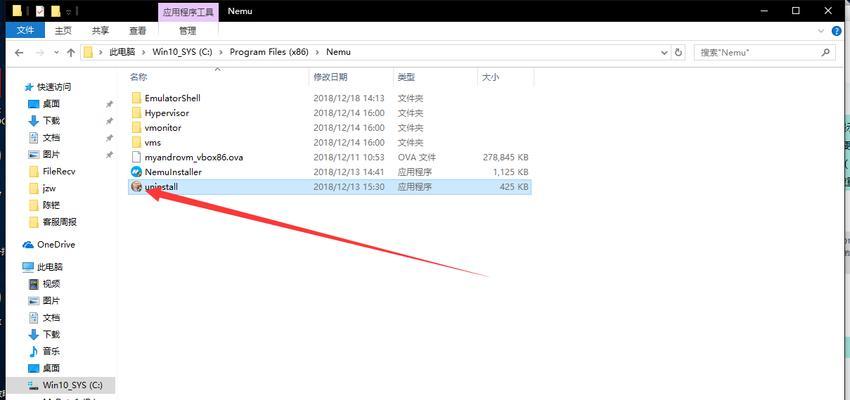Click the 视频 library icon
The width and height of the screenshot is (850, 400).
[x=34, y=283]
